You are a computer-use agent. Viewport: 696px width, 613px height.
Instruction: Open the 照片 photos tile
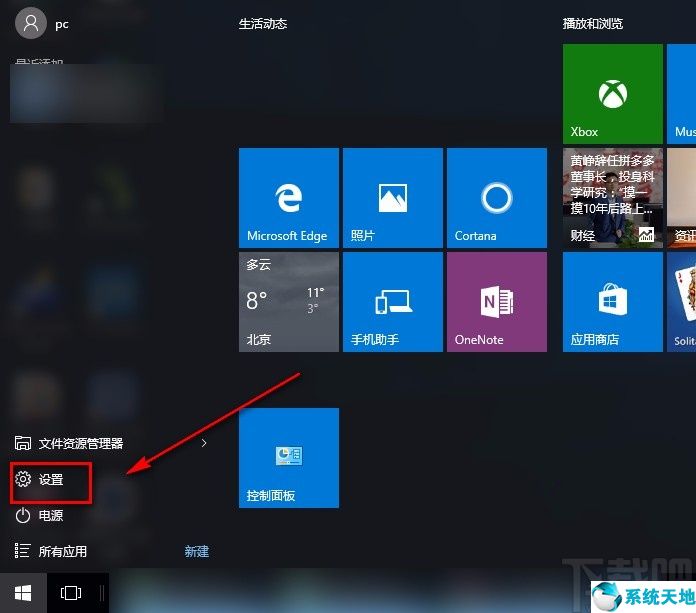tap(393, 198)
